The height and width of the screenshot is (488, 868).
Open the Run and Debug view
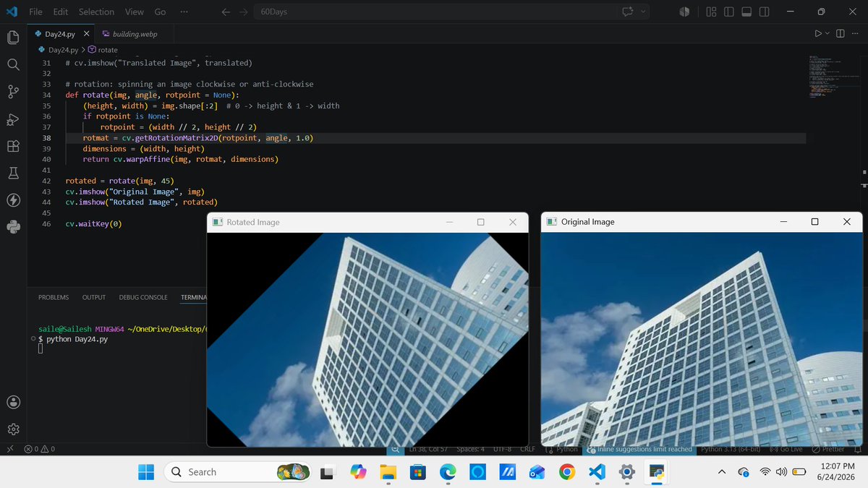coord(13,119)
